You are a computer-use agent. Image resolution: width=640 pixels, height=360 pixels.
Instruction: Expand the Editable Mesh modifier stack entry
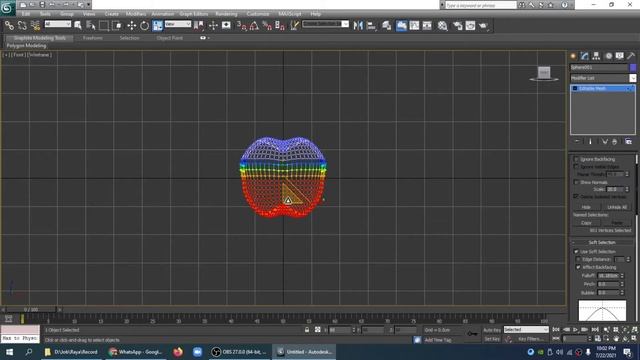575,89
